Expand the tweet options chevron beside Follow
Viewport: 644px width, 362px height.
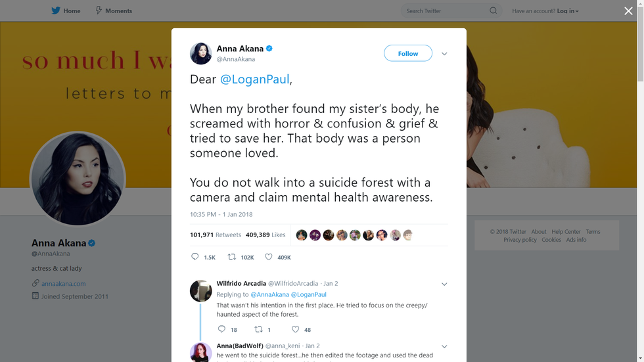(444, 54)
